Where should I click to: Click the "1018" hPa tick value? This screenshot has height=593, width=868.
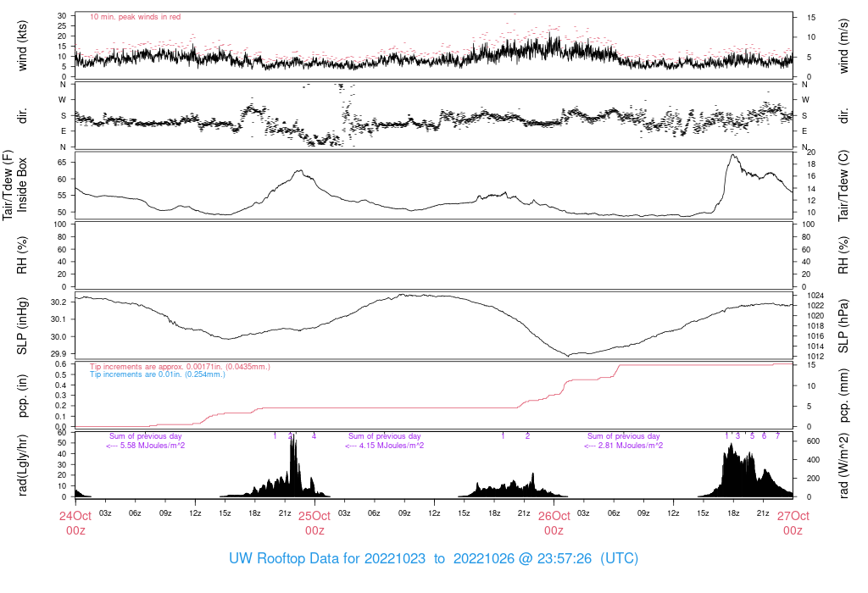coord(815,326)
